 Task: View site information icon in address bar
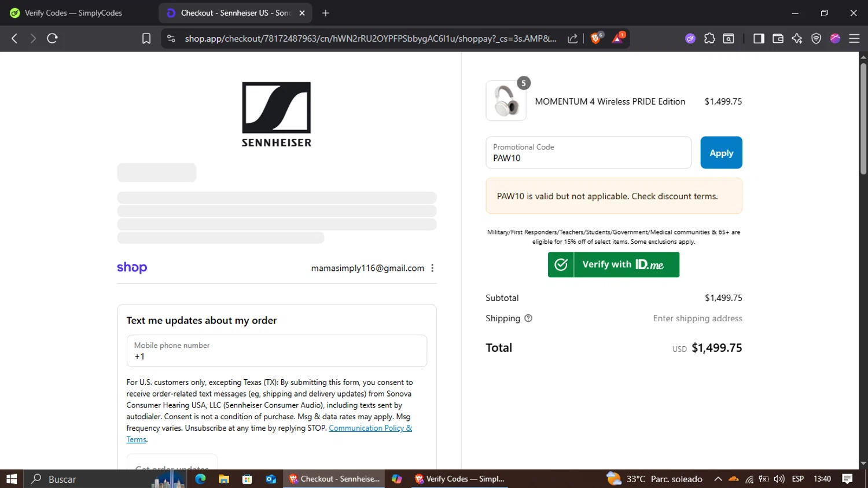(x=171, y=38)
